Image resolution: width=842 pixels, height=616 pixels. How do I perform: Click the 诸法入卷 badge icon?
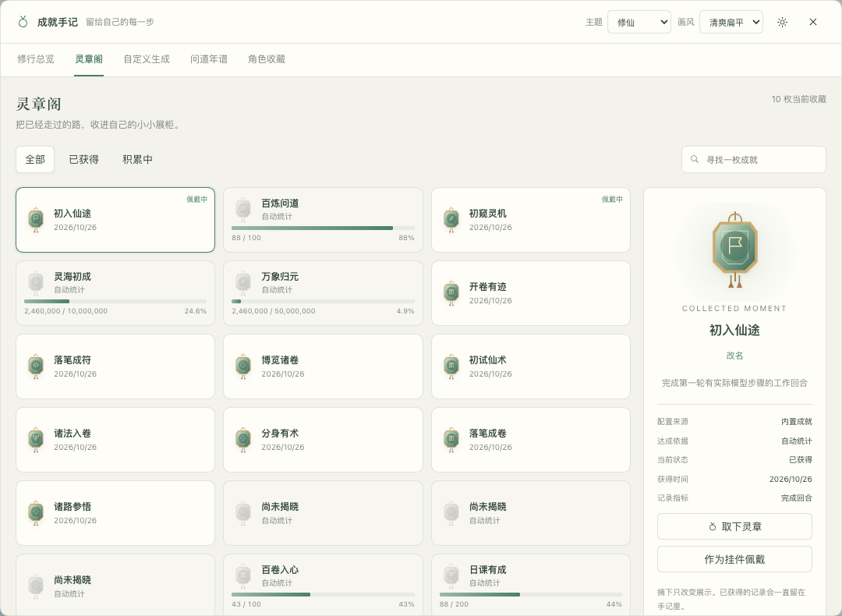click(36, 439)
